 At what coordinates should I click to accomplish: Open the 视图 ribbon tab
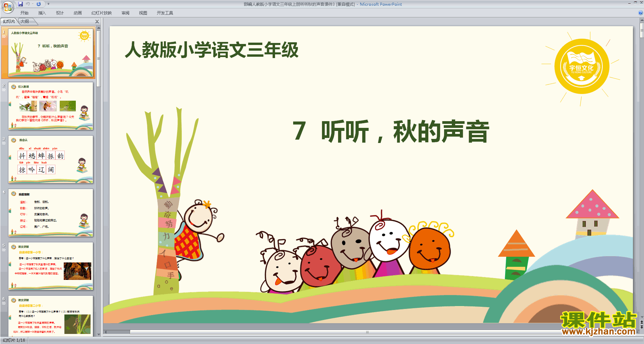[143, 13]
